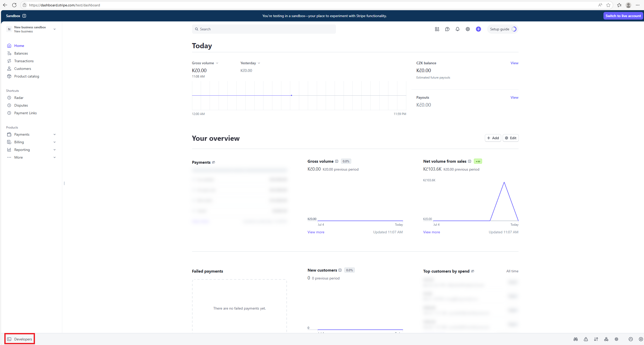
Task: Open the Setup guide
Action: [x=503, y=29]
